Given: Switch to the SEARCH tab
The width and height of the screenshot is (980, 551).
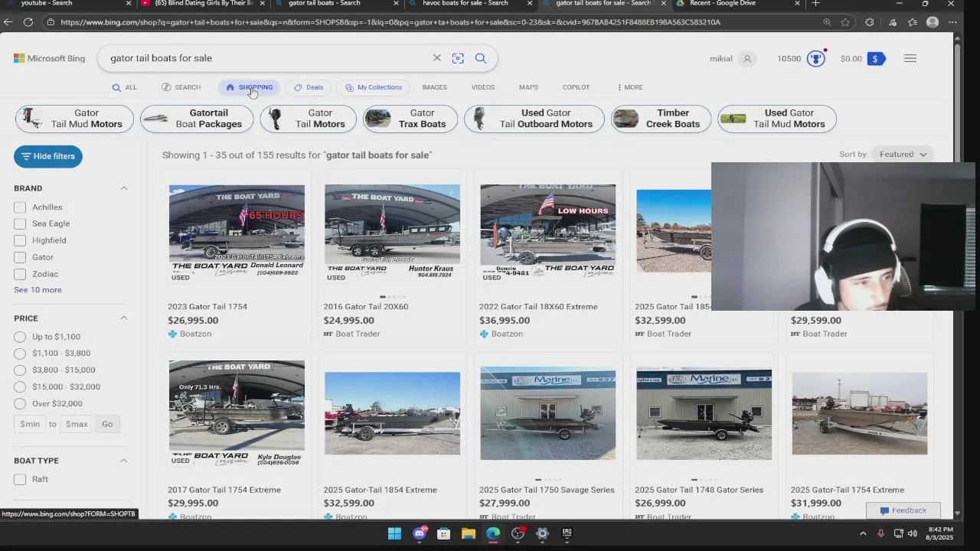Looking at the screenshot, I should click(x=181, y=87).
